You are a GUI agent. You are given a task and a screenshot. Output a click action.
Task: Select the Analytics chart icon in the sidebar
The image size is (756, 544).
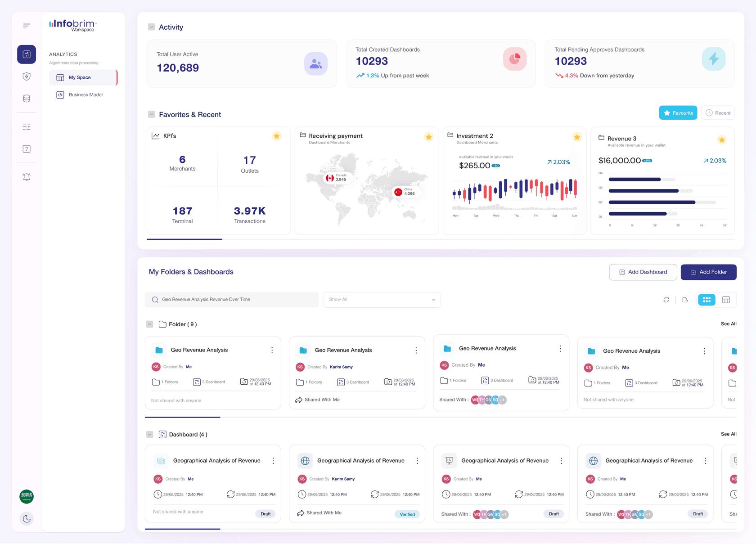(27, 54)
